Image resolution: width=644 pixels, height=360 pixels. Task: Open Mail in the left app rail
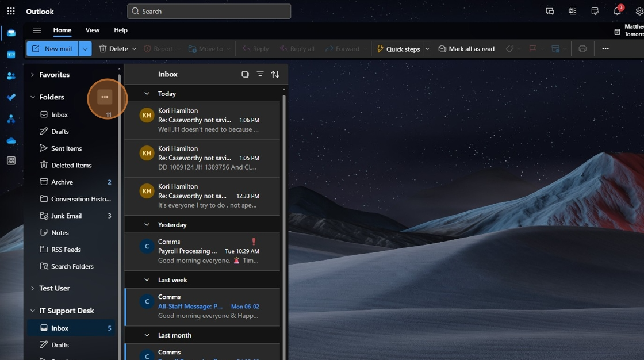point(11,33)
